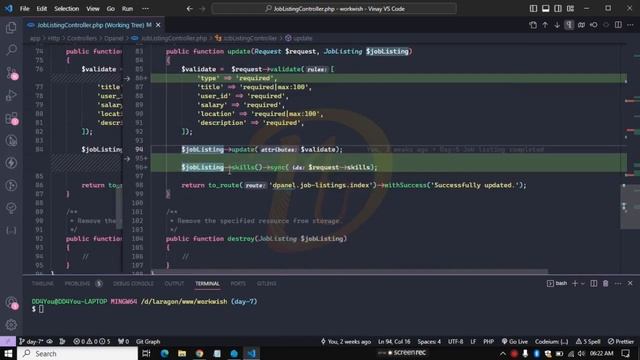Close the terminal panel
The height and width of the screenshot is (360, 640).
click(630, 283)
